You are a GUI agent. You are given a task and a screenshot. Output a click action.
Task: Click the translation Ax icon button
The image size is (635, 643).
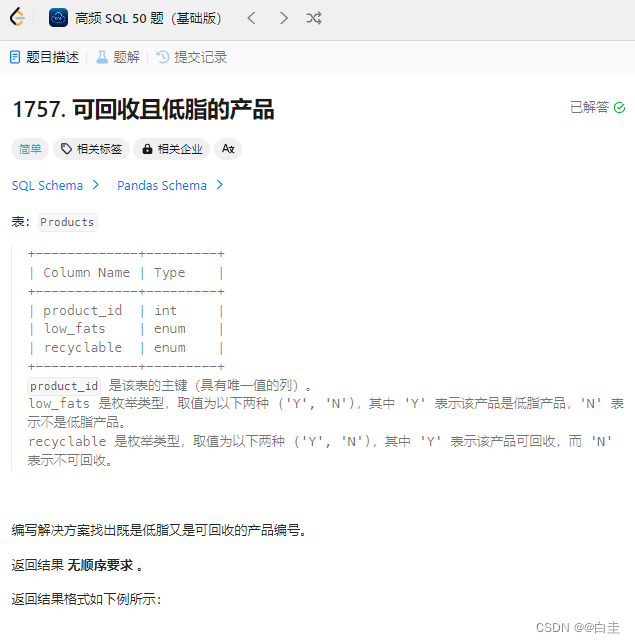pos(228,149)
